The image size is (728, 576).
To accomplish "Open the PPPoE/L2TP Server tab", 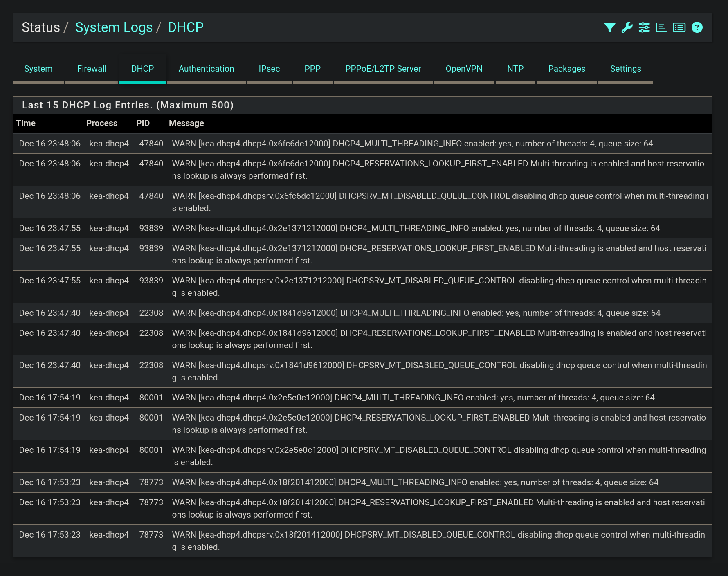I will 383,69.
